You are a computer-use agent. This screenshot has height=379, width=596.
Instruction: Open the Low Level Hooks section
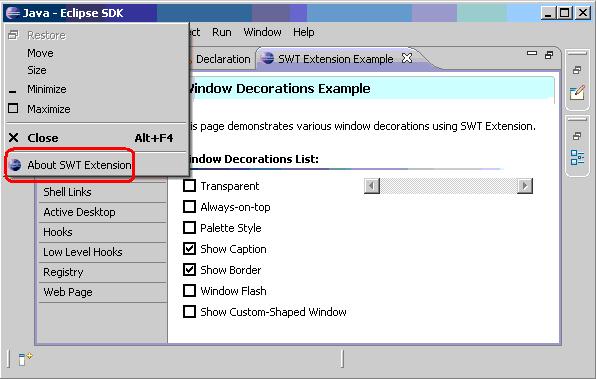pyautogui.click(x=103, y=252)
